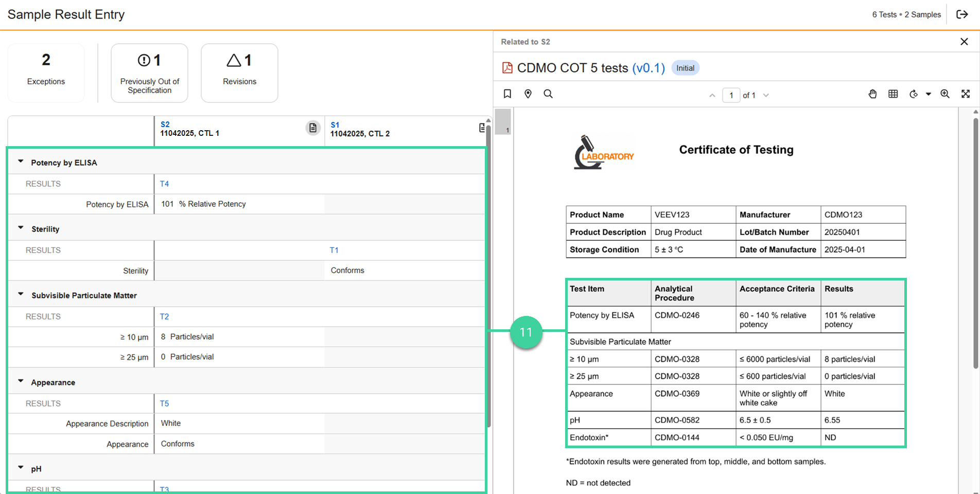Select the location pin annotation icon
The width and height of the screenshot is (980, 494).
point(528,94)
